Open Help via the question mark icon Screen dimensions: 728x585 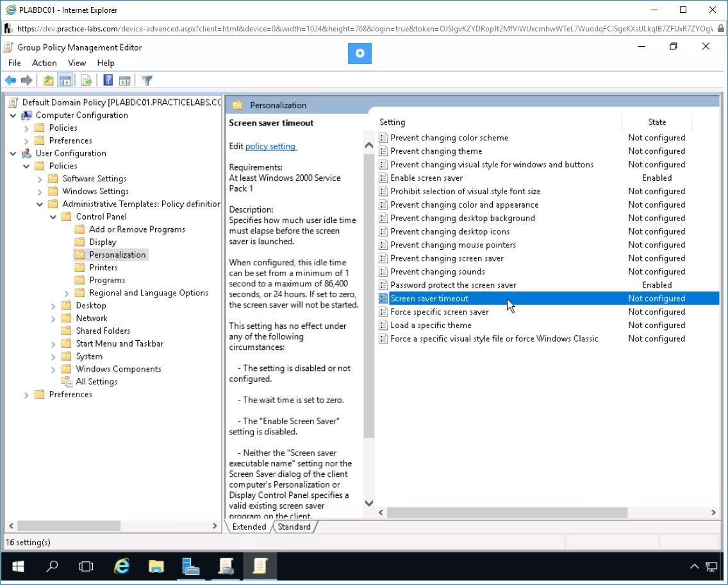(108, 80)
